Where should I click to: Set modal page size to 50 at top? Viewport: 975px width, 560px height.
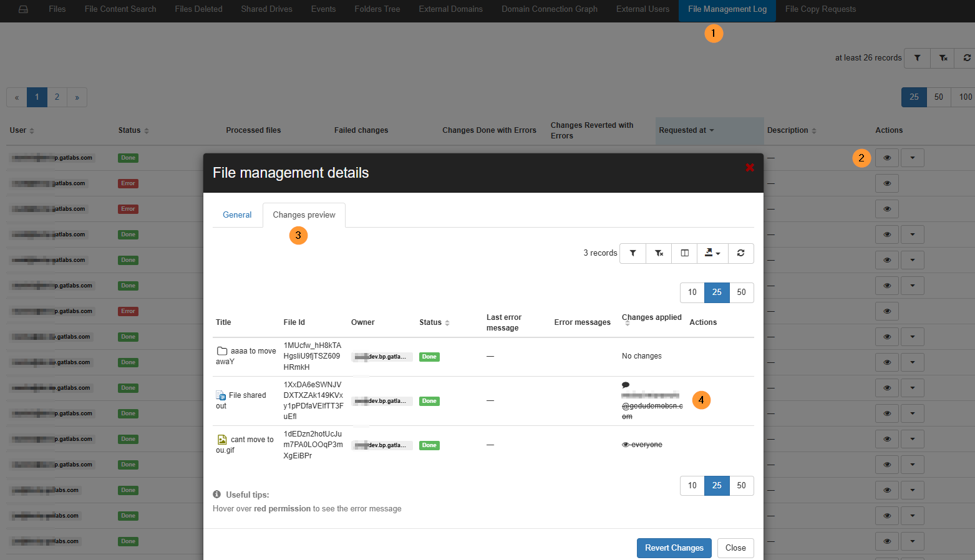coord(741,292)
